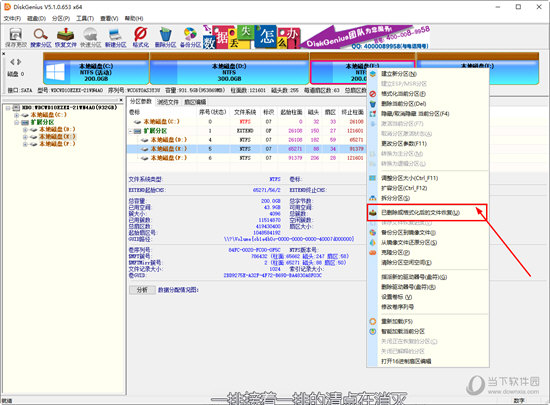
Task: Collapse 扩展分区 row in partition table
Action: [130, 131]
